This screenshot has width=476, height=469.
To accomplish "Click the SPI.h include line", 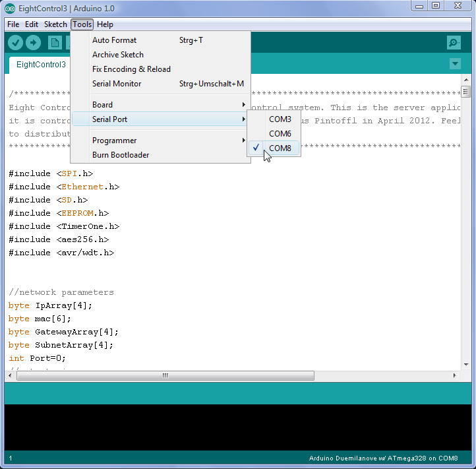I will pyautogui.click(x=51, y=173).
